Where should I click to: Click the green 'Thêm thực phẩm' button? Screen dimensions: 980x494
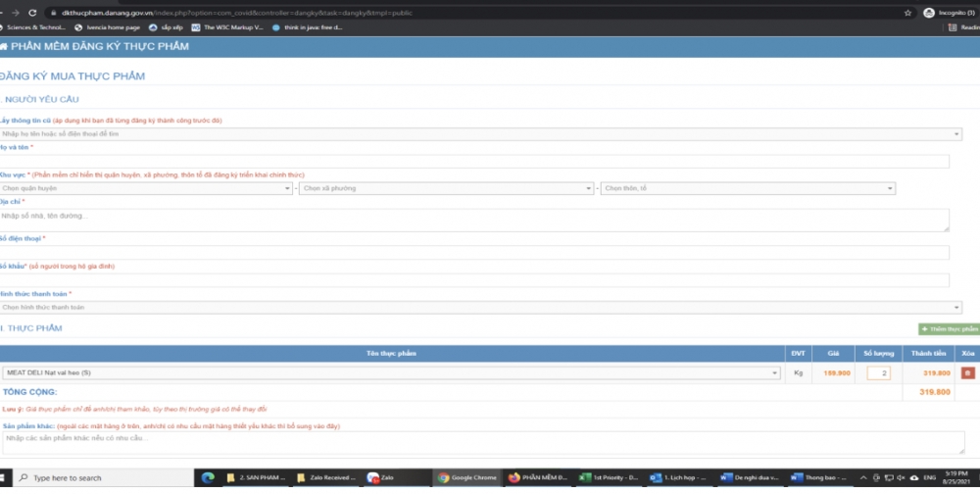pyautogui.click(x=949, y=329)
